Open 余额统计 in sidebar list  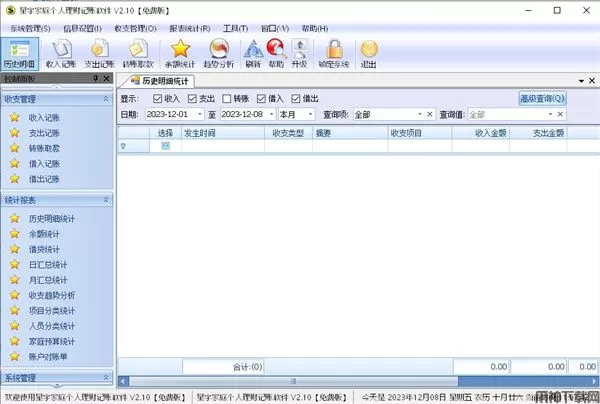(44, 234)
